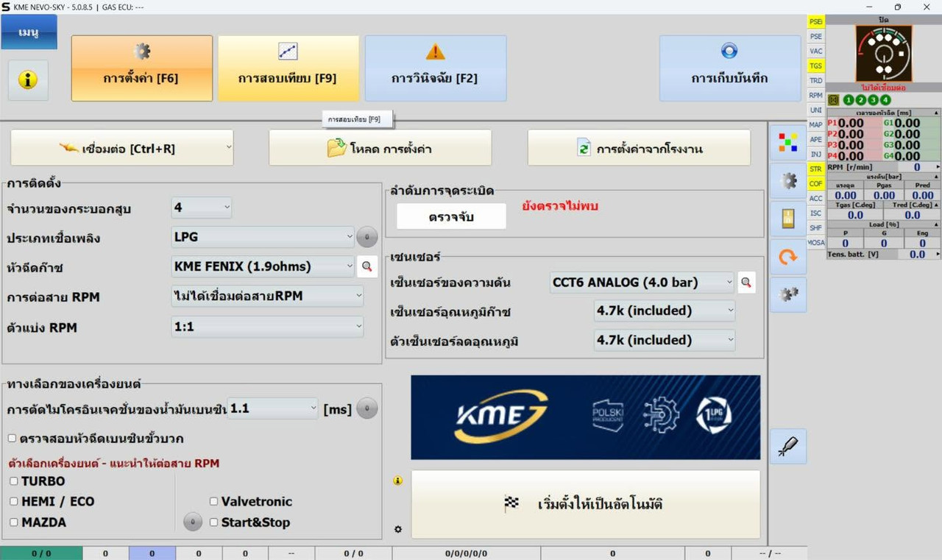The height and width of the screenshot is (560, 942).
Task: Collapse the injection time [ms] panel arrow
Action: click(936, 113)
